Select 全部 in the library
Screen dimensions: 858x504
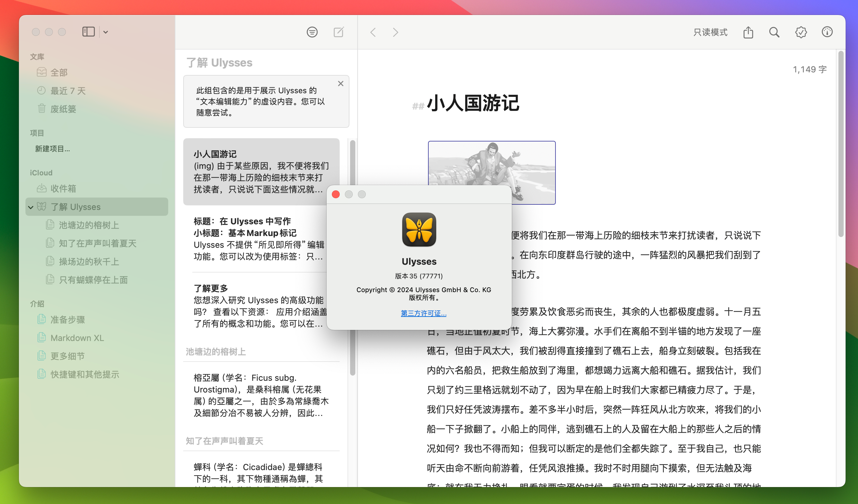pyautogui.click(x=97, y=72)
